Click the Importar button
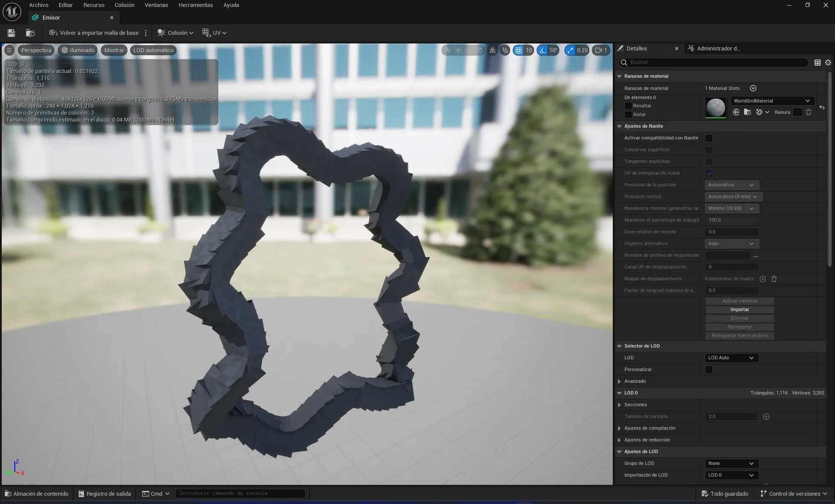This screenshot has height=504, width=835. click(x=739, y=310)
